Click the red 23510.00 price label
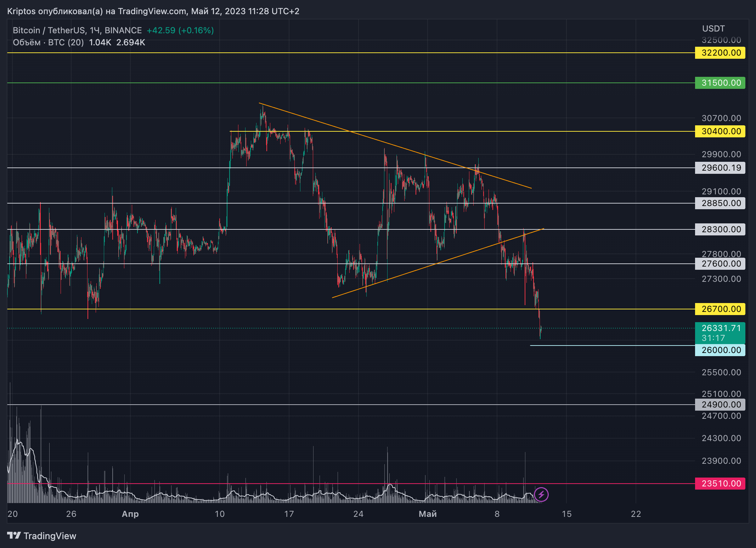Screen dimensions: 756x548 tap(720, 484)
